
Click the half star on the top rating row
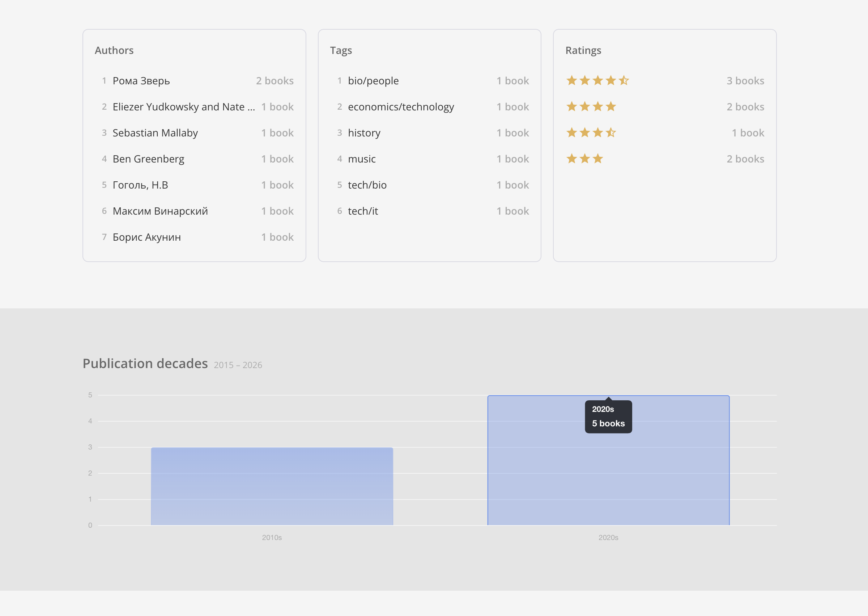click(624, 80)
